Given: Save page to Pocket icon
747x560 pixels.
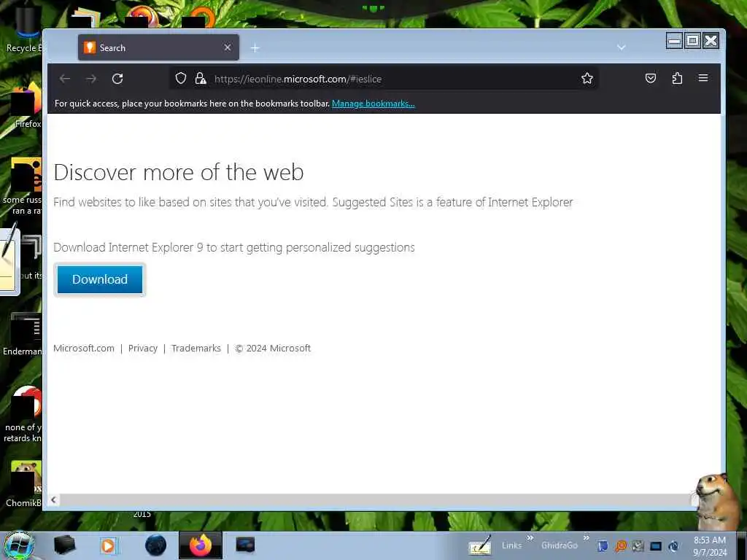Looking at the screenshot, I should (650, 78).
